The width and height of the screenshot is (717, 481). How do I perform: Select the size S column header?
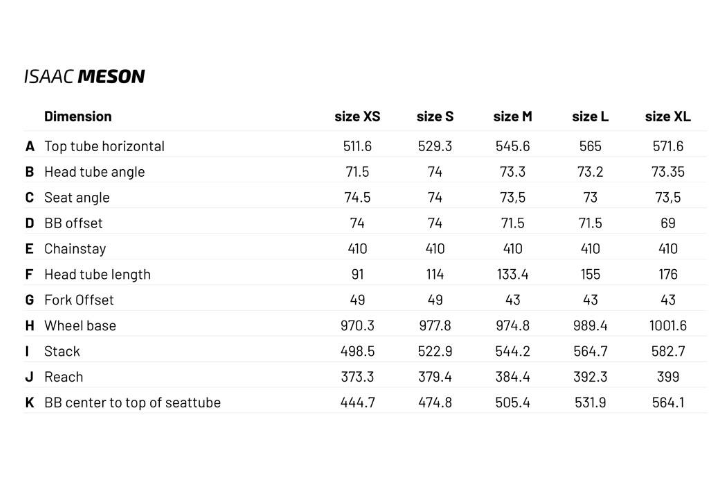pos(435,117)
